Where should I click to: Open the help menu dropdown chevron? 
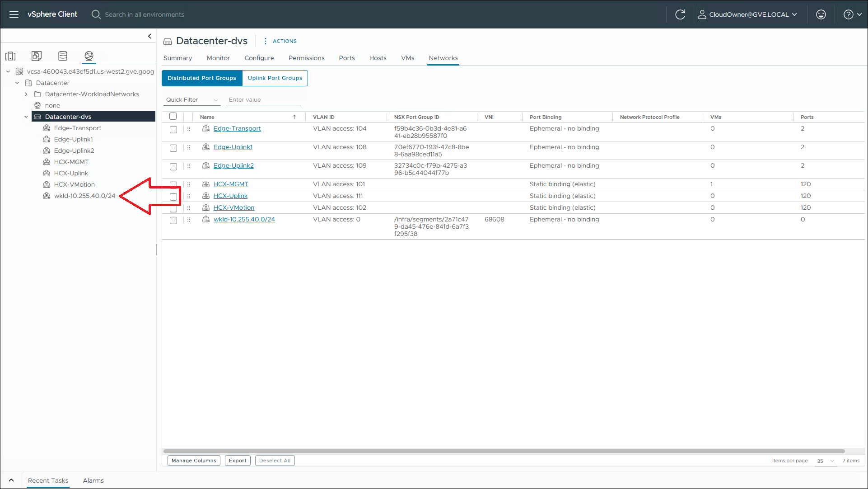click(859, 14)
